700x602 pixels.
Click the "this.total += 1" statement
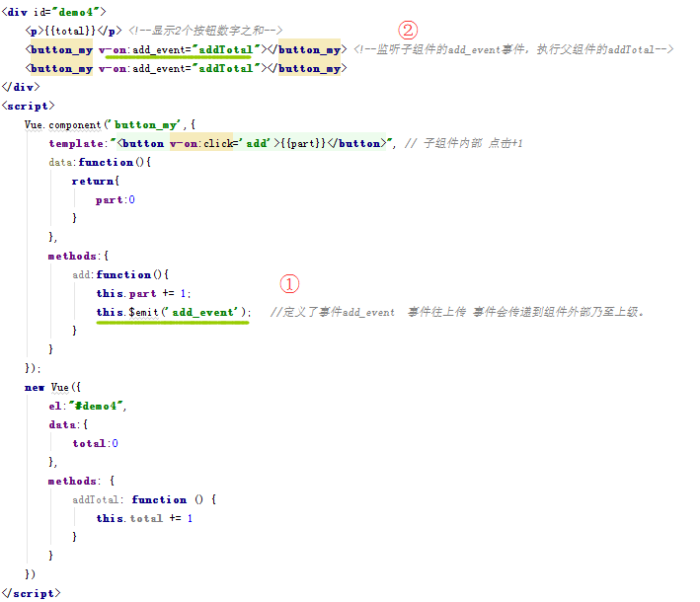click(144, 518)
